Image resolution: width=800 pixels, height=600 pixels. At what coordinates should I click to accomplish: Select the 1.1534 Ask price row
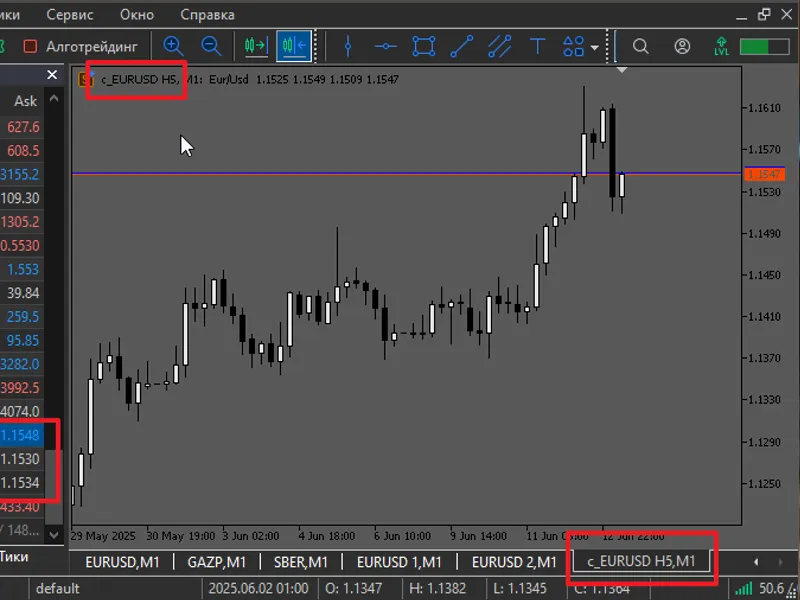(20, 483)
